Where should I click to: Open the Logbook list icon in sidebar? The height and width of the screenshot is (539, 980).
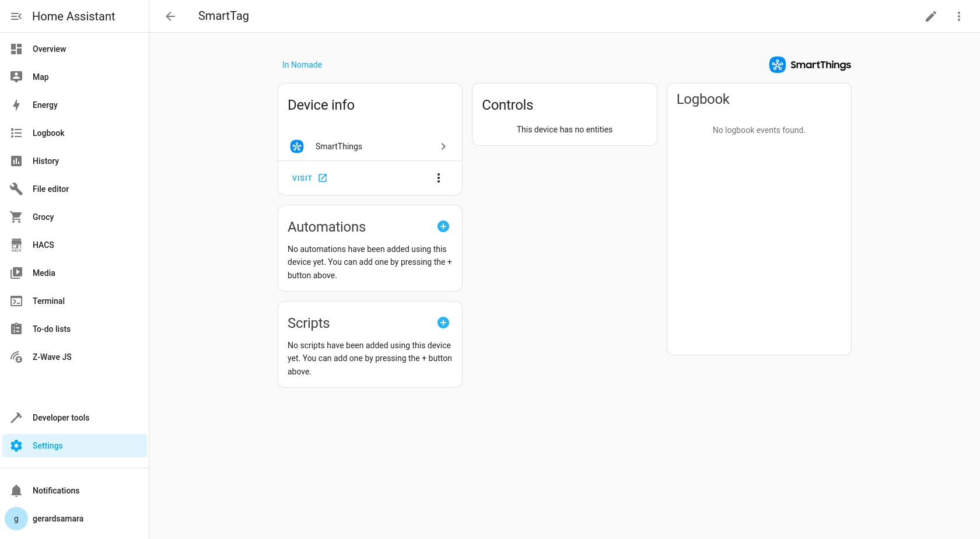click(x=16, y=133)
